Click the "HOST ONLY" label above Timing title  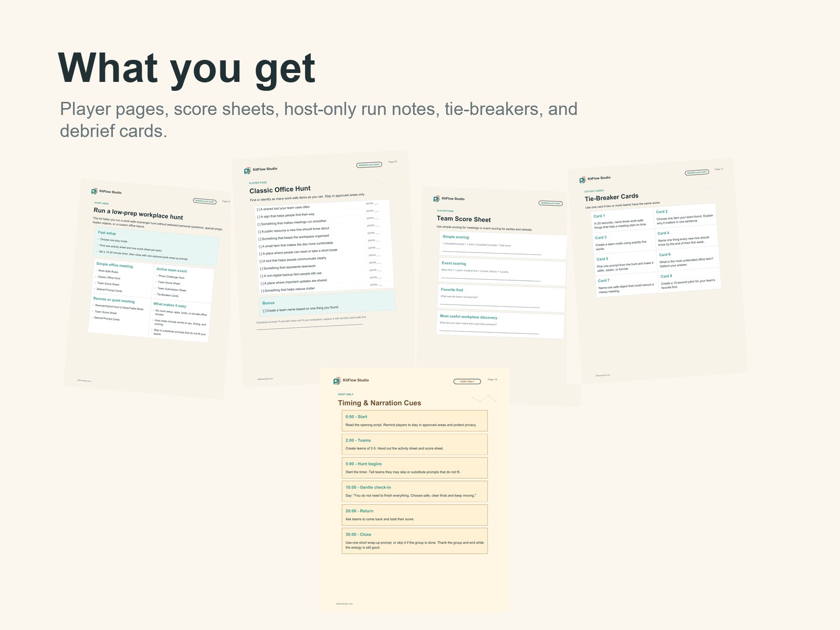pyautogui.click(x=345, y=394)
